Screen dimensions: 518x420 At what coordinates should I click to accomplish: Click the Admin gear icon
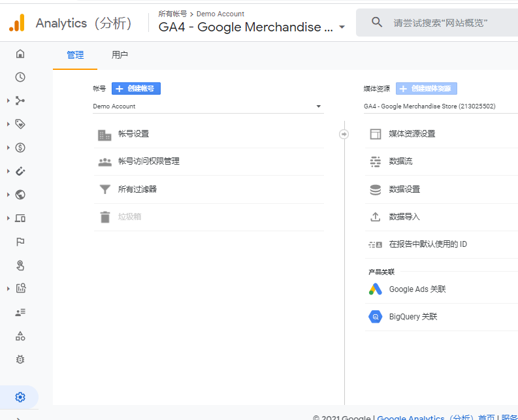point(20,397)
